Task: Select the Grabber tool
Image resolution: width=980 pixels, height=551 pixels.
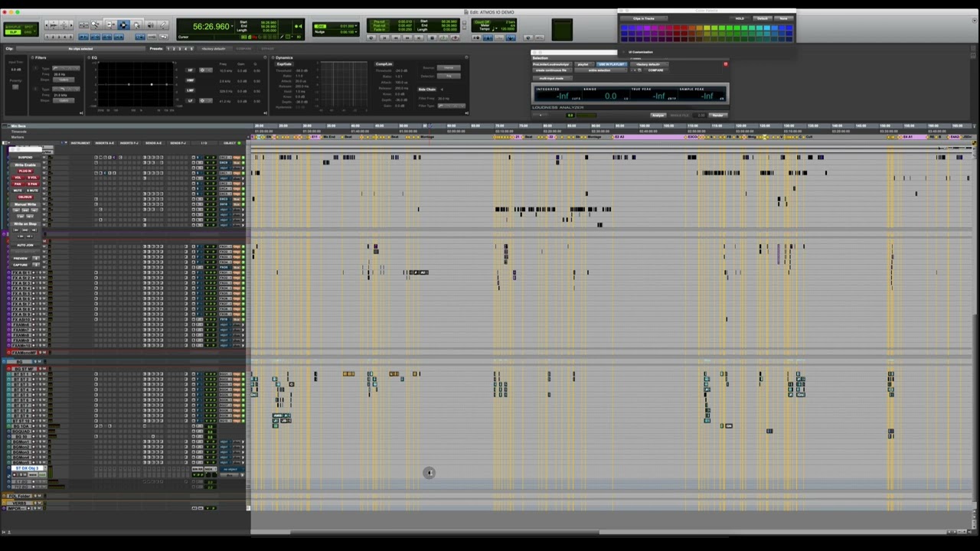Action: pos(136,25)
